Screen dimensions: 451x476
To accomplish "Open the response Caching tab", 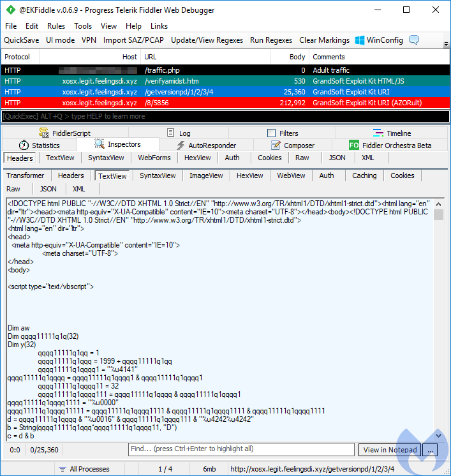I will coord(364,175).
